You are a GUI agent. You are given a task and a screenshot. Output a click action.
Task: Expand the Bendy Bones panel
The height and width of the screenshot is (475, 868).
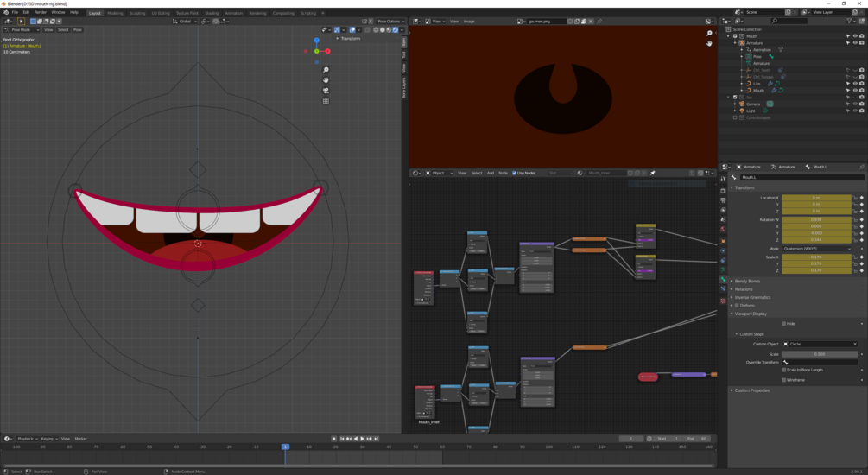point(748,281)
